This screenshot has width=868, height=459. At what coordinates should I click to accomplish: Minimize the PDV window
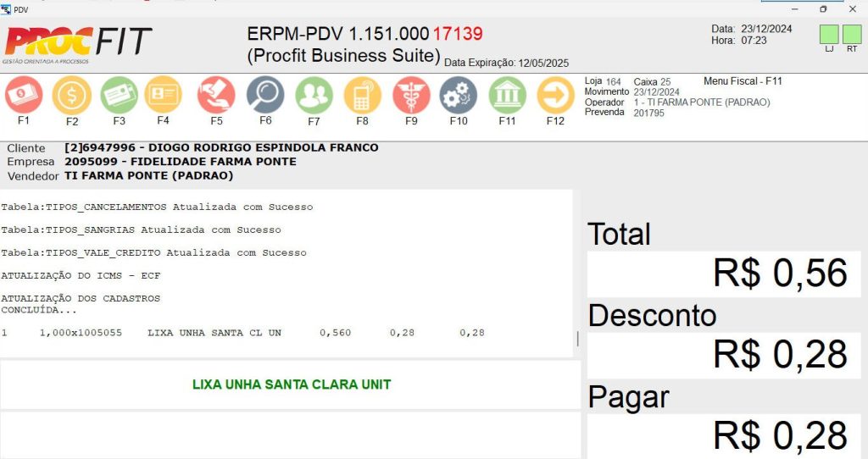795,8
